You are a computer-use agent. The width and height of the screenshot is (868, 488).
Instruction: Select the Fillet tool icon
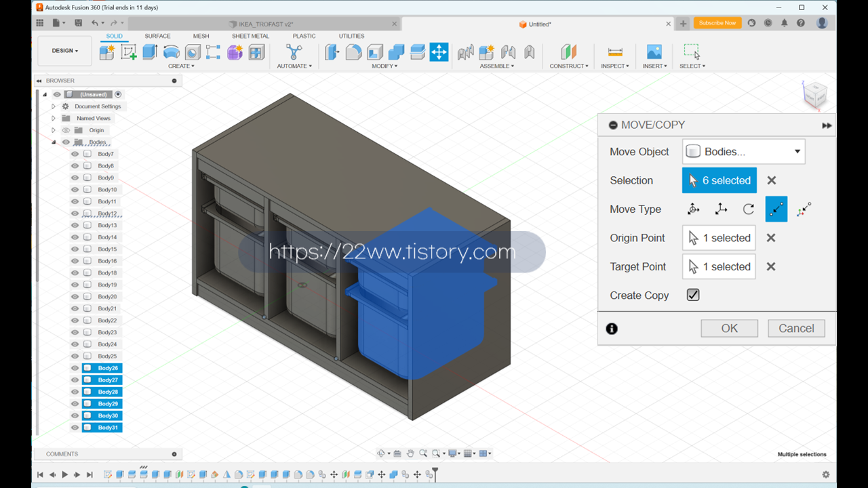pyautogui.click(x=353, y=52)
